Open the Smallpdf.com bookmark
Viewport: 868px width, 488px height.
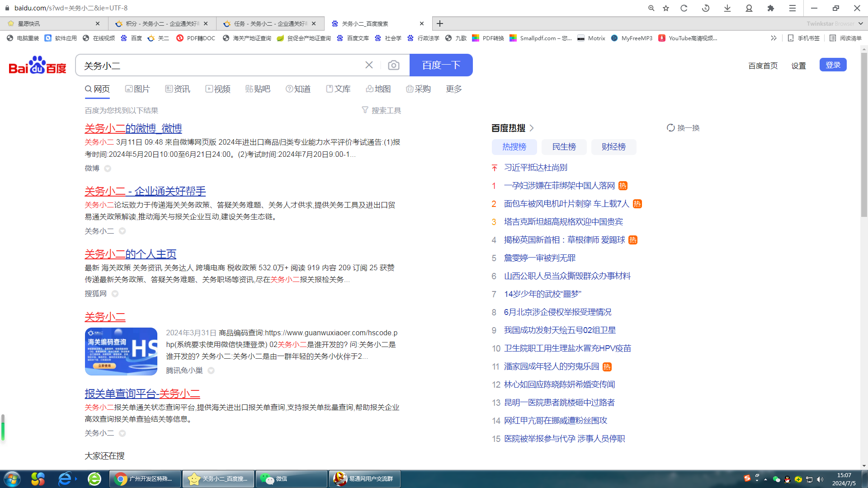541,38
